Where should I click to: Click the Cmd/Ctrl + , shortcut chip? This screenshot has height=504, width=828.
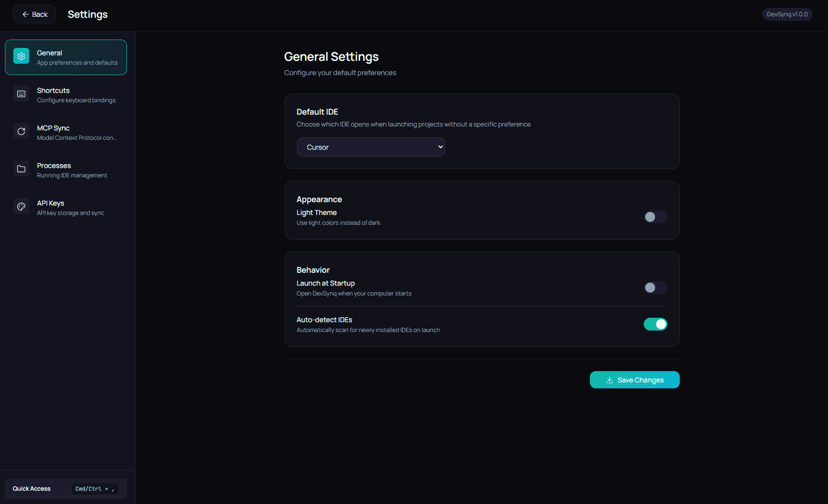coord(94,489)
